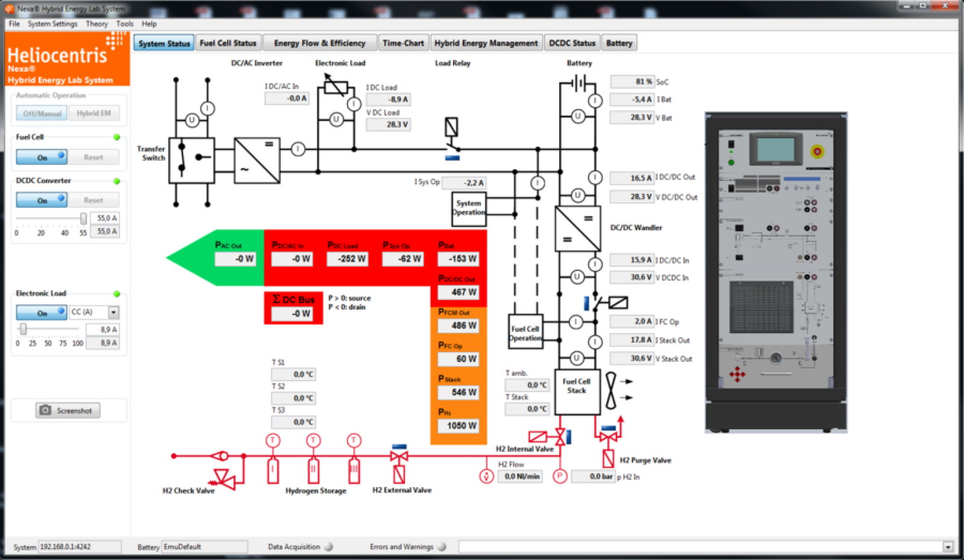964x560 pixels.
Task: Click the Hybrid EM operation button
Action: pos(93,113)
